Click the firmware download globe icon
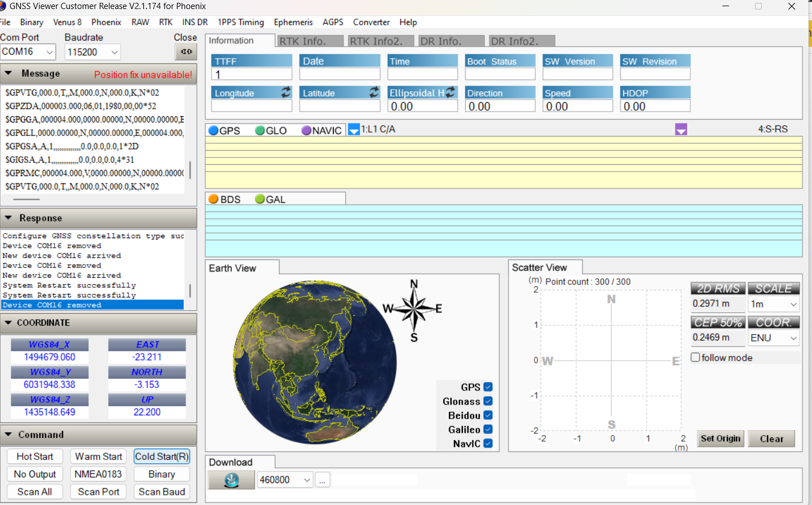The width and height of the screenshot is (812, 505). (x=231, y=480)
